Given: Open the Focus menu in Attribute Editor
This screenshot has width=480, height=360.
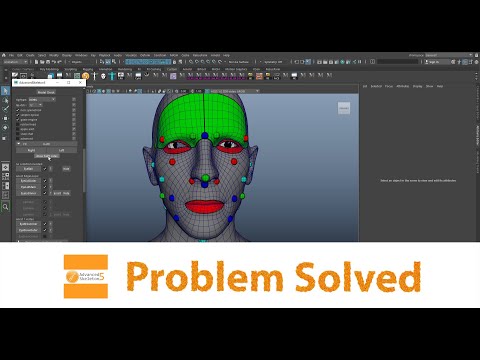Looking at the screenshot, I should [x=389, y=86].
